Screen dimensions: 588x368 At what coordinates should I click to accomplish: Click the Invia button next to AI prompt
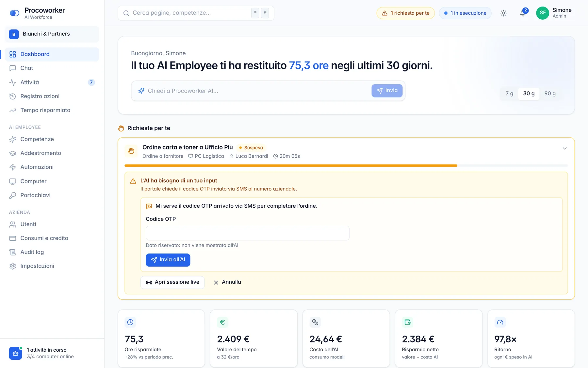point(387,91)
